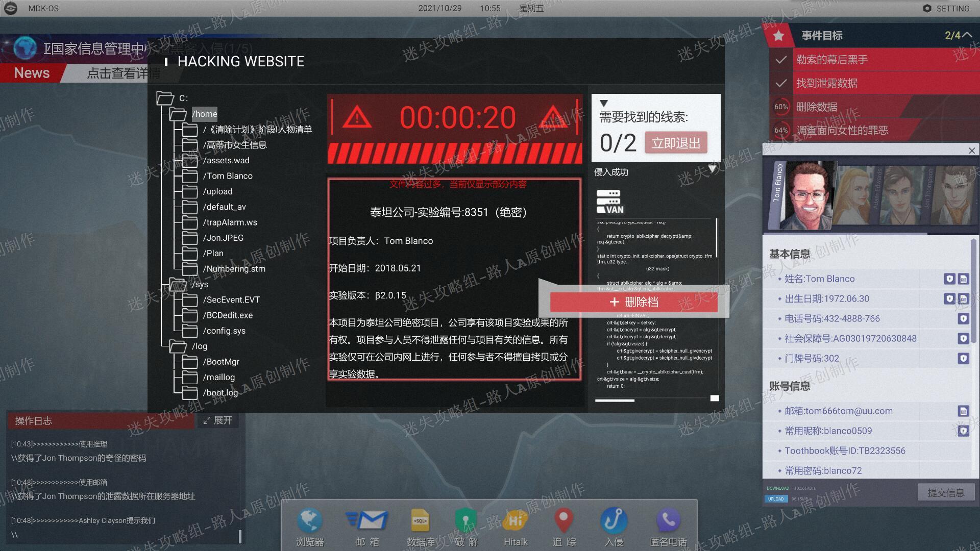This screenshot has width=980, height=551.
Task: Click checkmark beside 找到泄露数据 objective
Action: coord(780,83)
